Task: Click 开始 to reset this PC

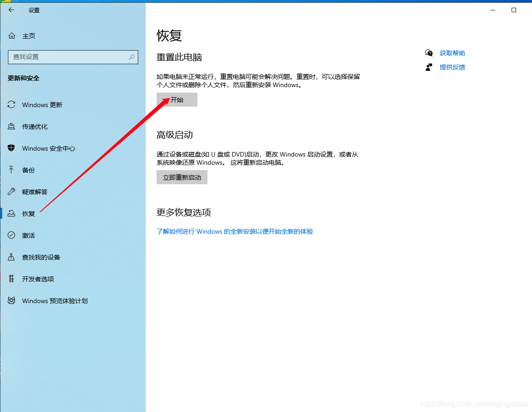Action: click(x=177, y=99)
